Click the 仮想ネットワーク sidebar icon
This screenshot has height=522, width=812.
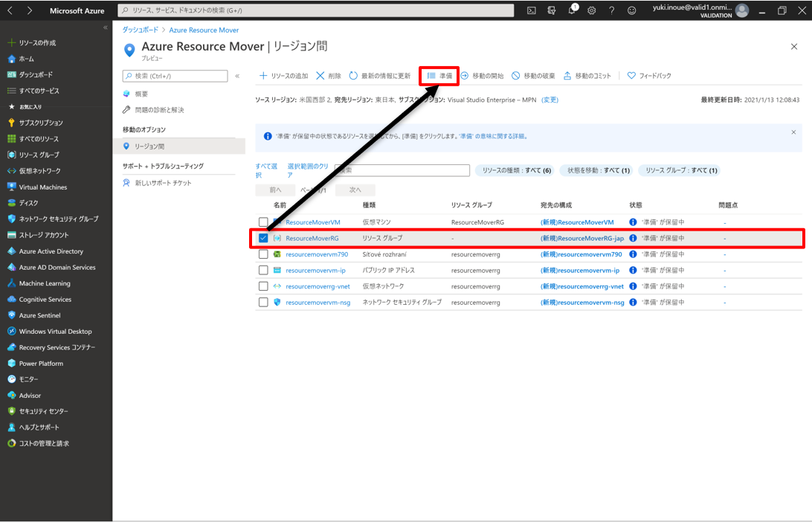click(12, 171)
